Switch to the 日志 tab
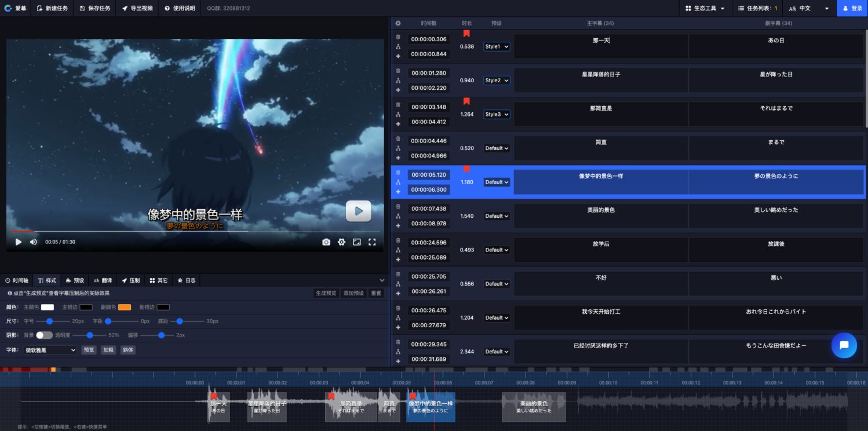This screenshot has height=431, width=868. pos(187,280)
